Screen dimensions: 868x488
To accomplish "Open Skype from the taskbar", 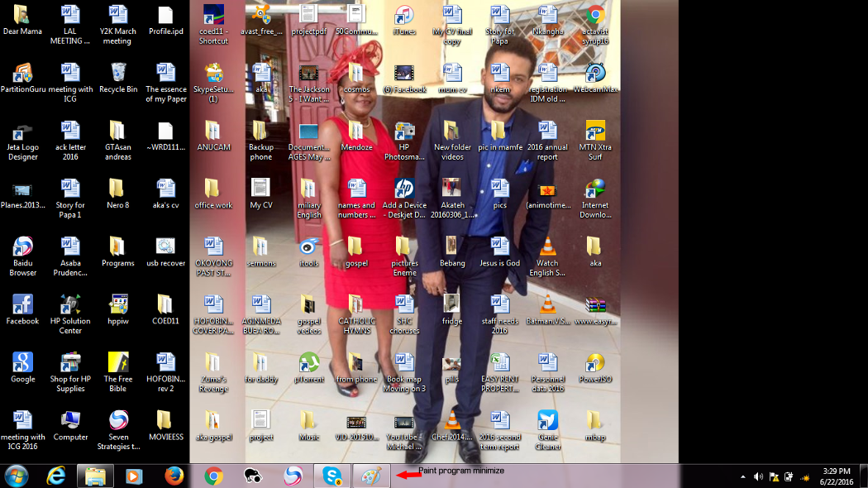I will coord(332,476).
